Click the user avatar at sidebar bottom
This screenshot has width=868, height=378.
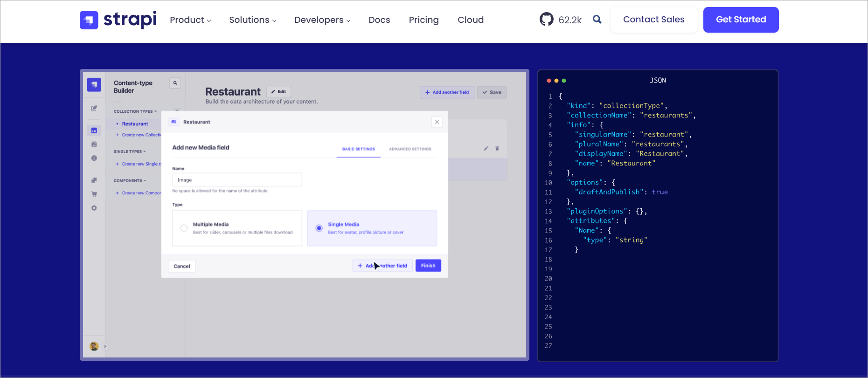94,346
